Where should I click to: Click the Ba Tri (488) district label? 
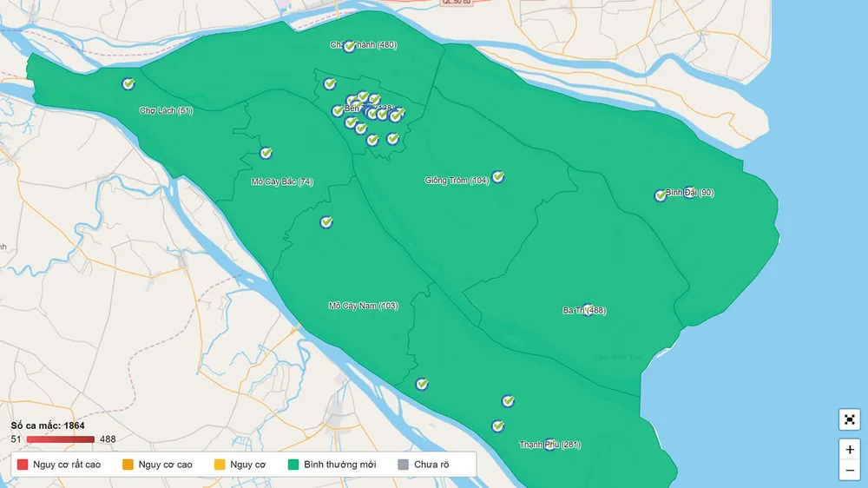tap(584, 310)
